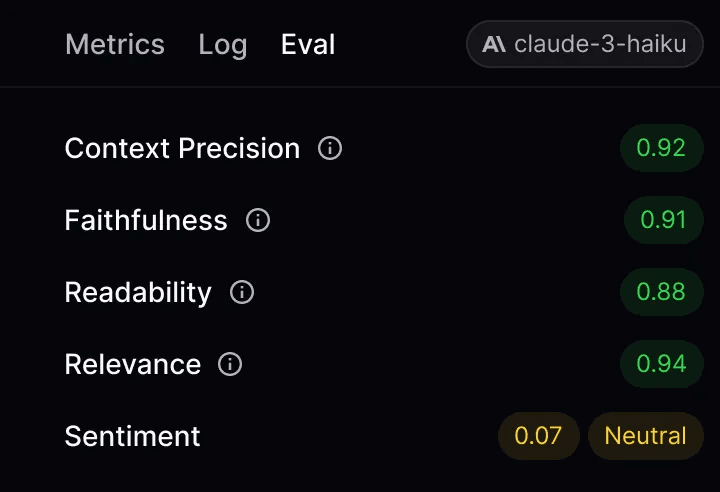
Task: Click the Readability metric label
Action: [x=138, y=292]
